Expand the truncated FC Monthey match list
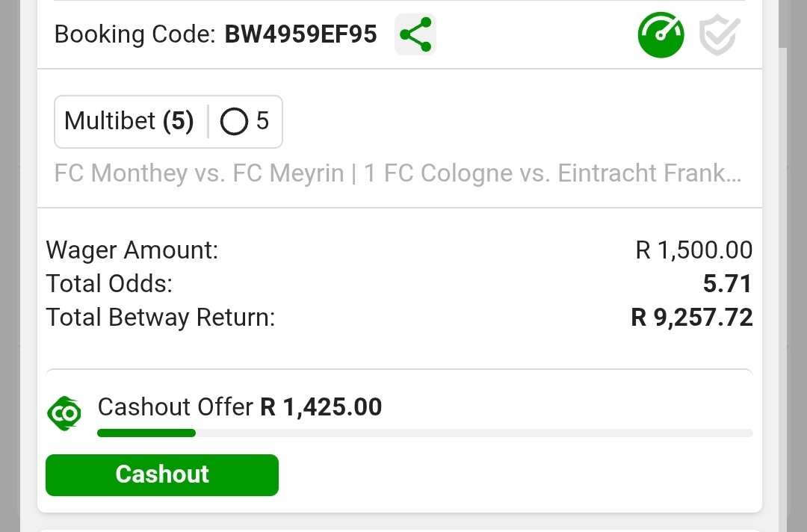Screen dimensions: 807x532 398,173
